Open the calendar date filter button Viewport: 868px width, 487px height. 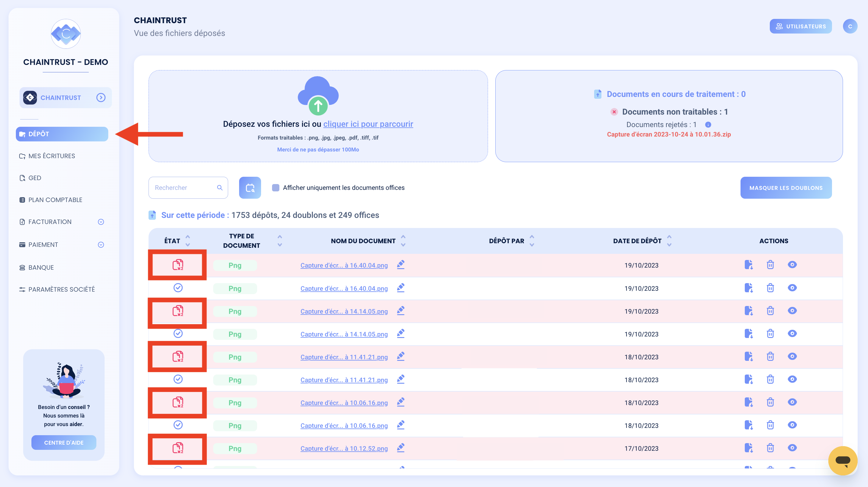coord(250,188)
